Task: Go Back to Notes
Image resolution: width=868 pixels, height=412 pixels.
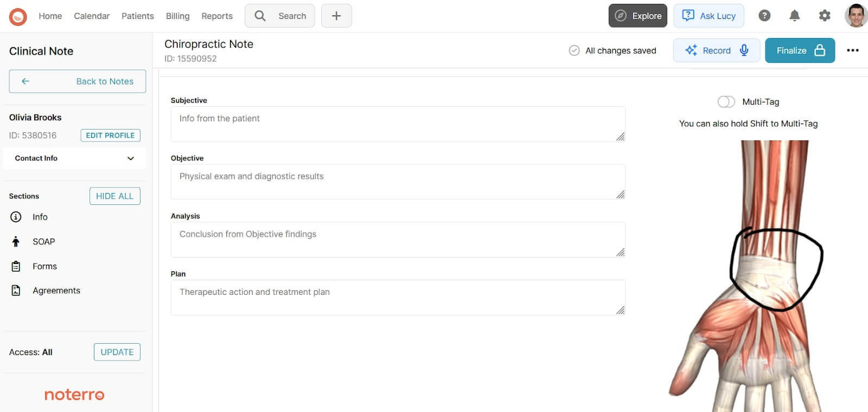Action: 78,81
